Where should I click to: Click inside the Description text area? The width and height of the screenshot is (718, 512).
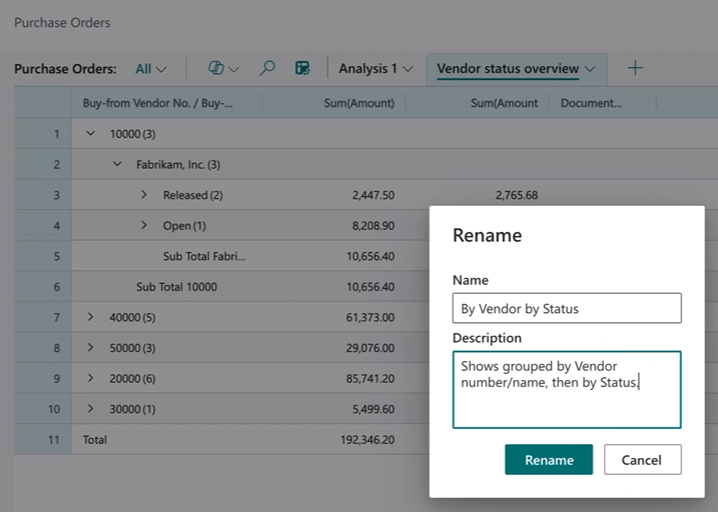(567, 390)
